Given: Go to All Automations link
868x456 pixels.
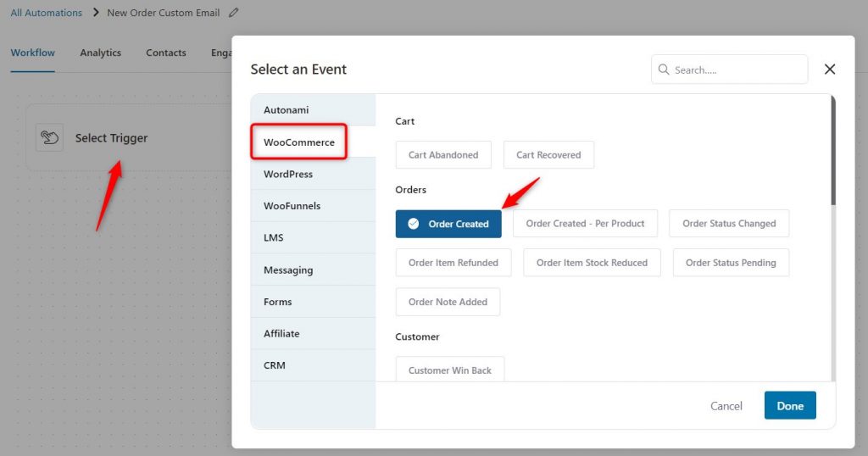Looking at the screenshot, I should (46, 12).
